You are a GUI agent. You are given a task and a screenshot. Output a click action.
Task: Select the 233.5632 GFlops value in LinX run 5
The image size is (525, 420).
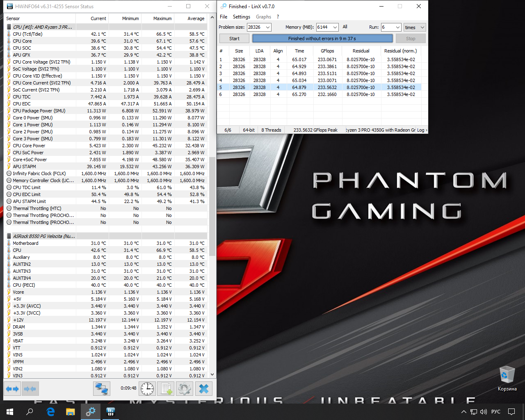(x=327, y=87)
